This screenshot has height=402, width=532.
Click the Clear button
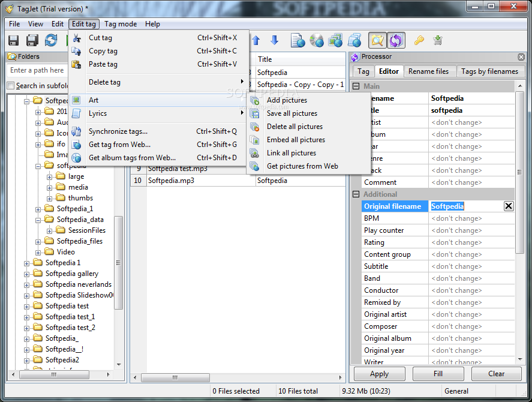point(497,374)
